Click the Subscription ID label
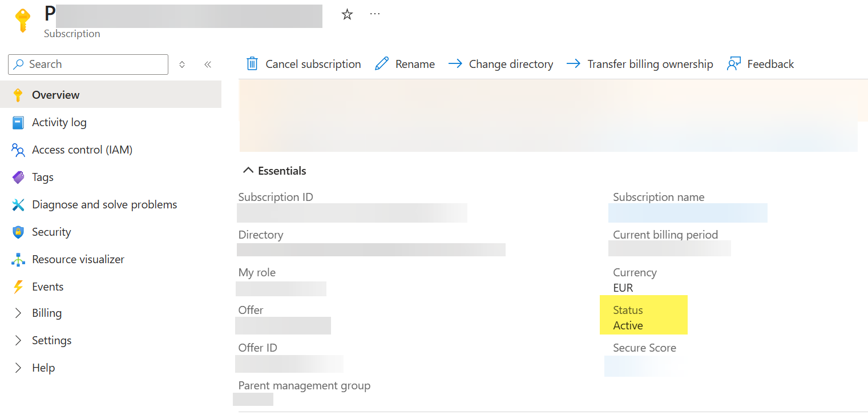Viewport: 868px width, 415px height. coord(276,197)
